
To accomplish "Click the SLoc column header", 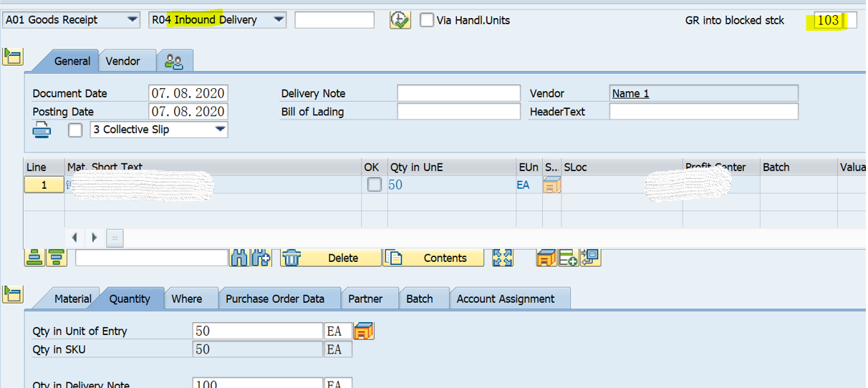I will tap(621, 167).
